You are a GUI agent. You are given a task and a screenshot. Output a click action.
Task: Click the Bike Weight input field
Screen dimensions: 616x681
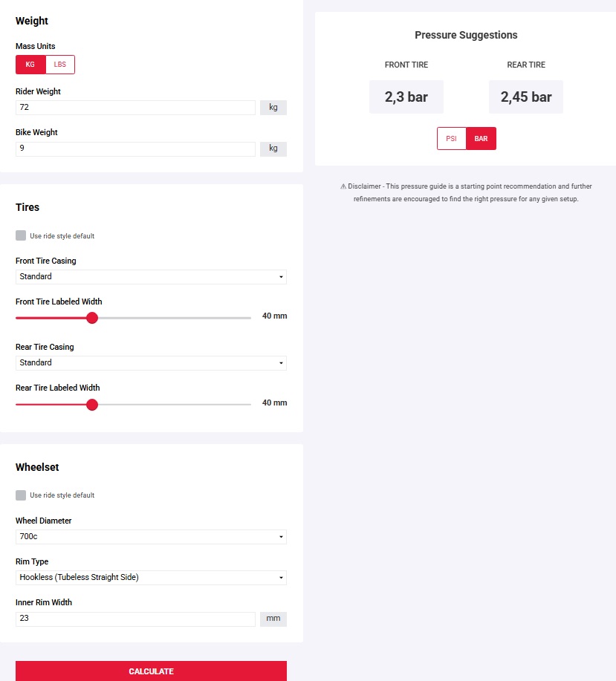tap(135, 149)
